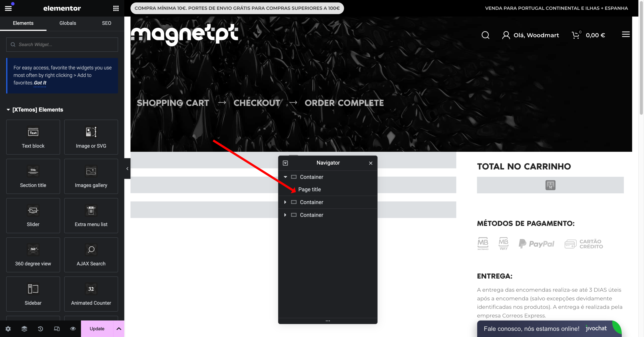Open the revision history icon
Viewport: 644px width, 337px height.
pos(40,329)
